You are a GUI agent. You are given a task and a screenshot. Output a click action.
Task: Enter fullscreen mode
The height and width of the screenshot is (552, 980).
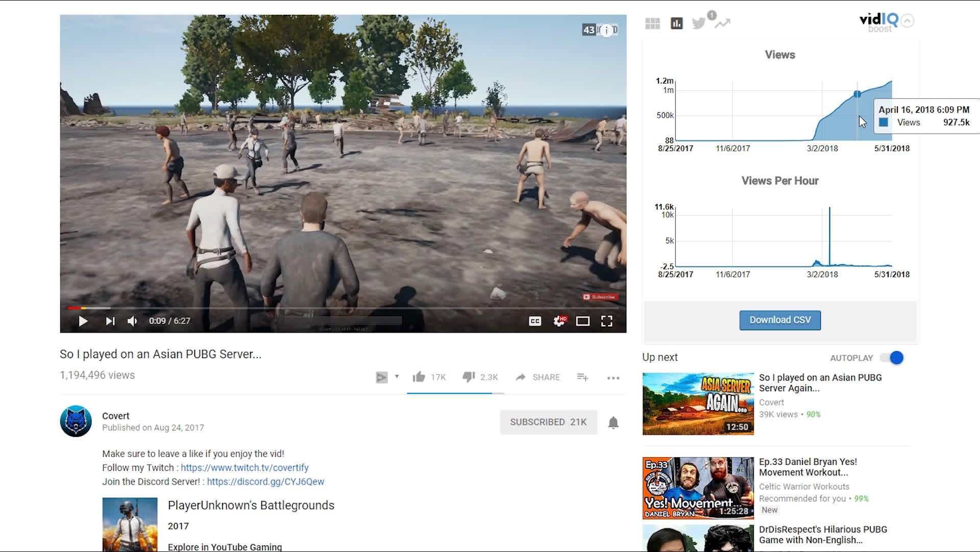pyautogui.click(x=606, y=321)
